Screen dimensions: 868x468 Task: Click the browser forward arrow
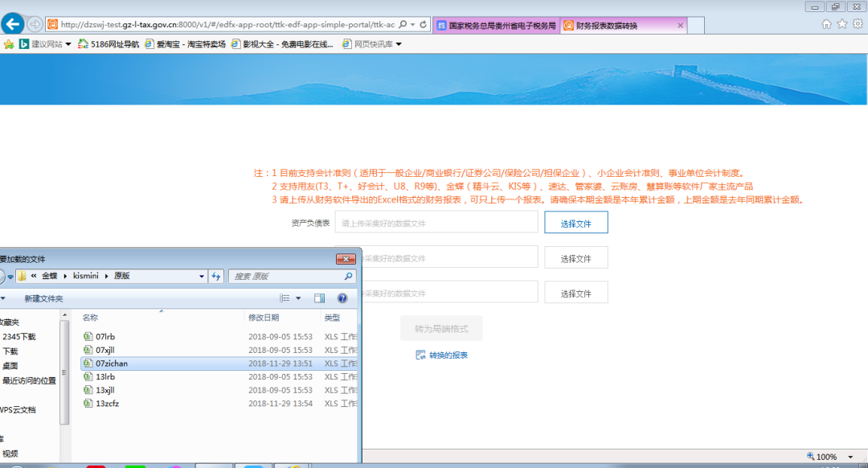35,24
